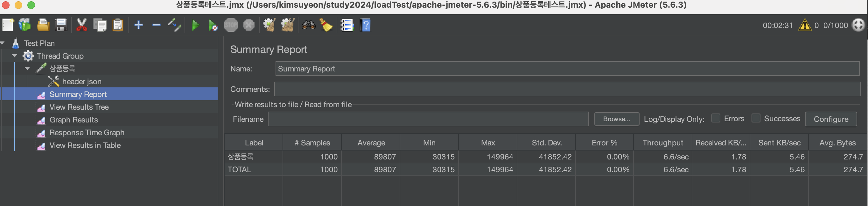Click 6.6/sec throughput in the 상품등록 row

pyautogui.click(x=676, y=157)
